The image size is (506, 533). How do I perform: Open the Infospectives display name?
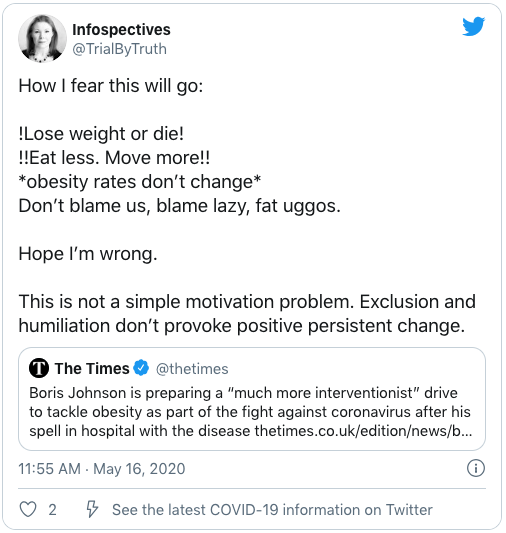pyautogui.click(x=121, y=30)
